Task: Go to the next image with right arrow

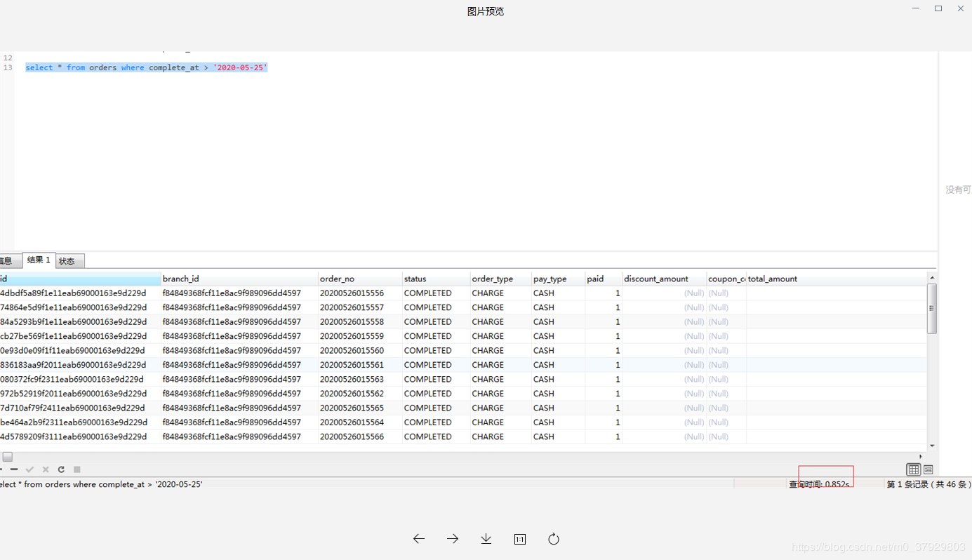Action: coord(453,539)
